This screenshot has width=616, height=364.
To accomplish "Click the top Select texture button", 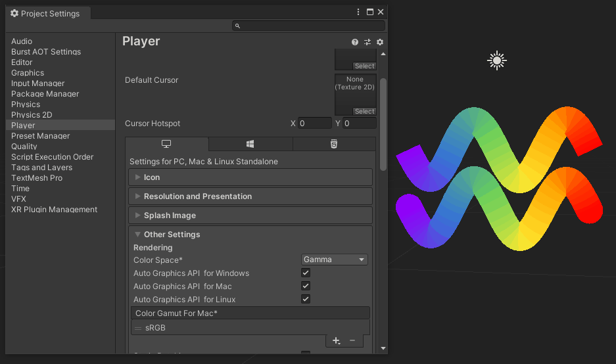I will [365, 66].
